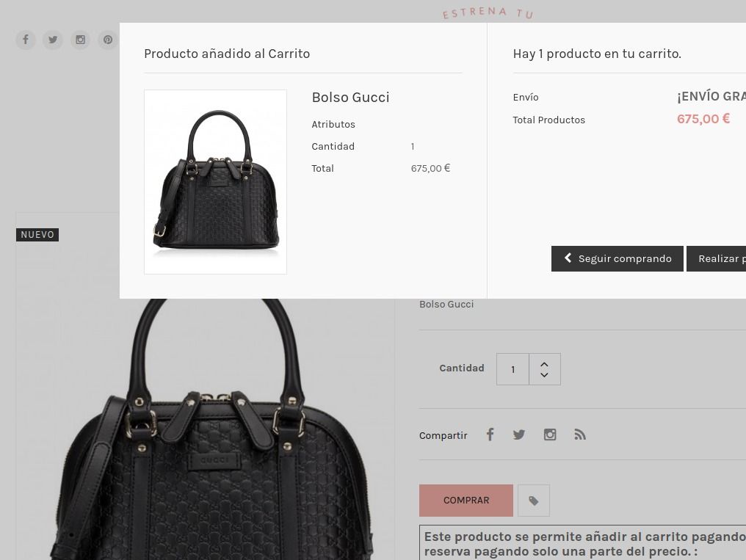This screenshot has height=560, width=746.
Task: Click the Realizar pedido checkout button
Action: point(716,258)
